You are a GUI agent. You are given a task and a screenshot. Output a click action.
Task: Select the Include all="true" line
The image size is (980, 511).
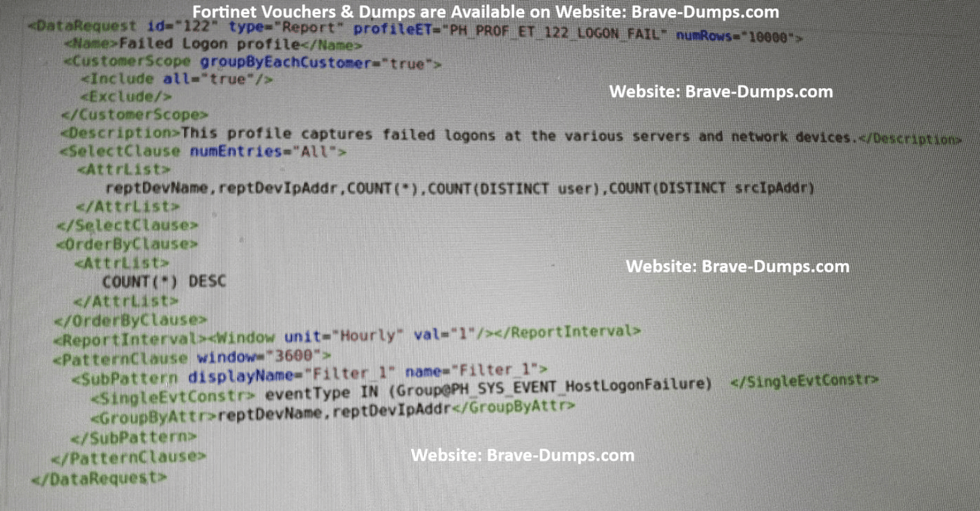pos(177,80)
